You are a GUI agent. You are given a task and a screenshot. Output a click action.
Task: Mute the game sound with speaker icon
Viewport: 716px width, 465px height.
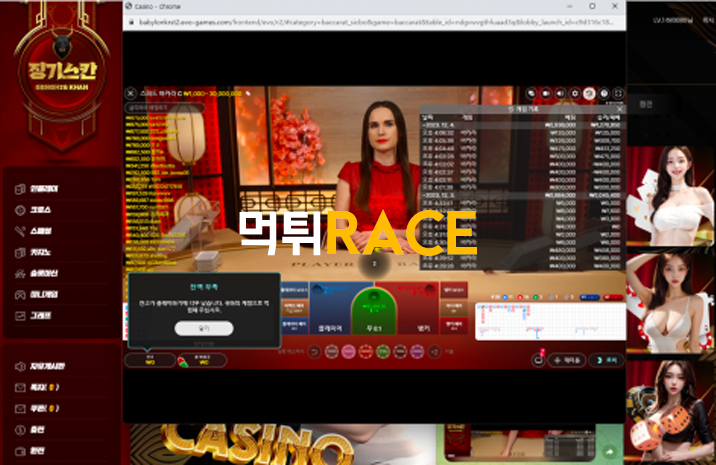(x=560, y=93)
